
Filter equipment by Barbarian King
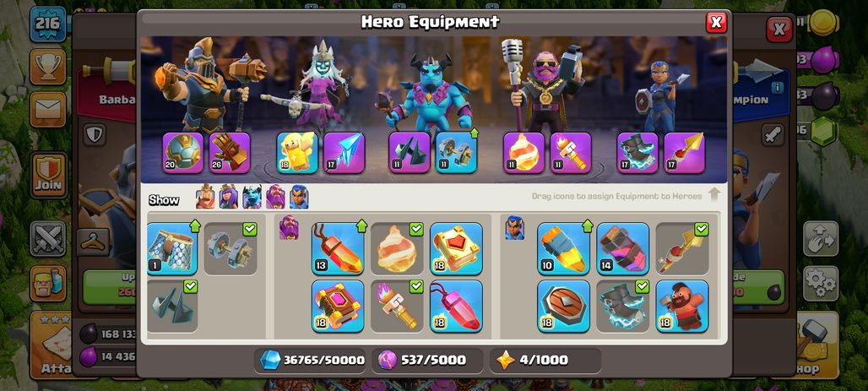coord(205,197)
